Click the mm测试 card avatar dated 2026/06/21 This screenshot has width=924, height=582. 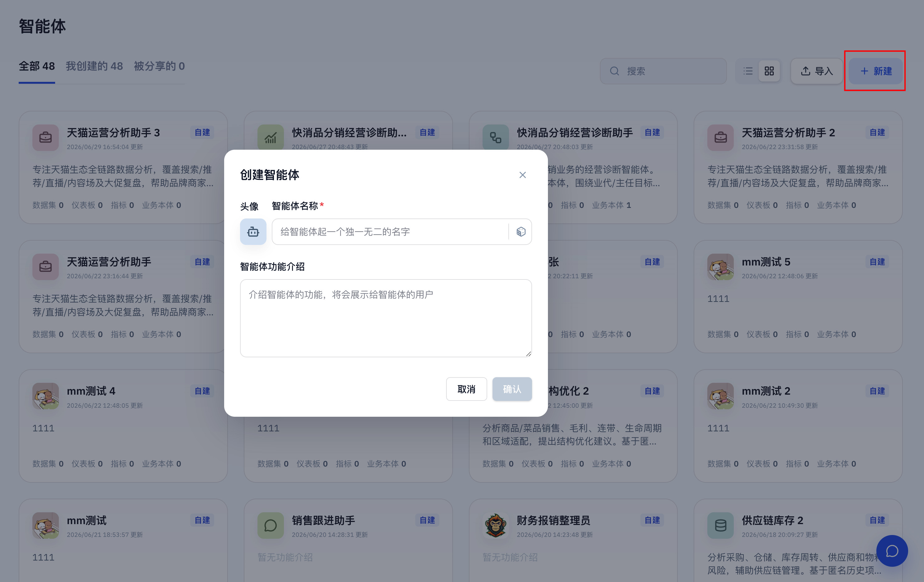(x=46, y=525)
